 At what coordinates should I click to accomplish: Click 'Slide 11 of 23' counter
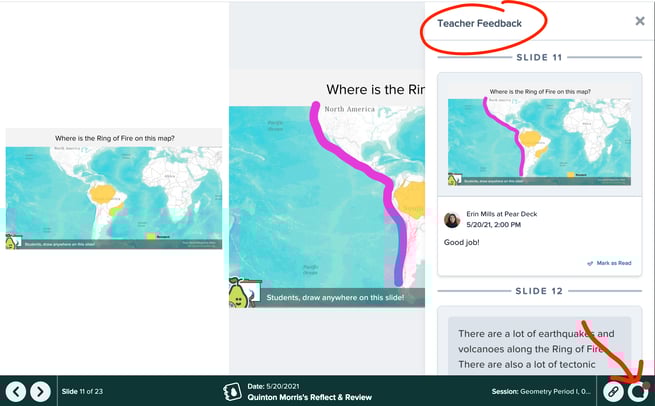82,391
